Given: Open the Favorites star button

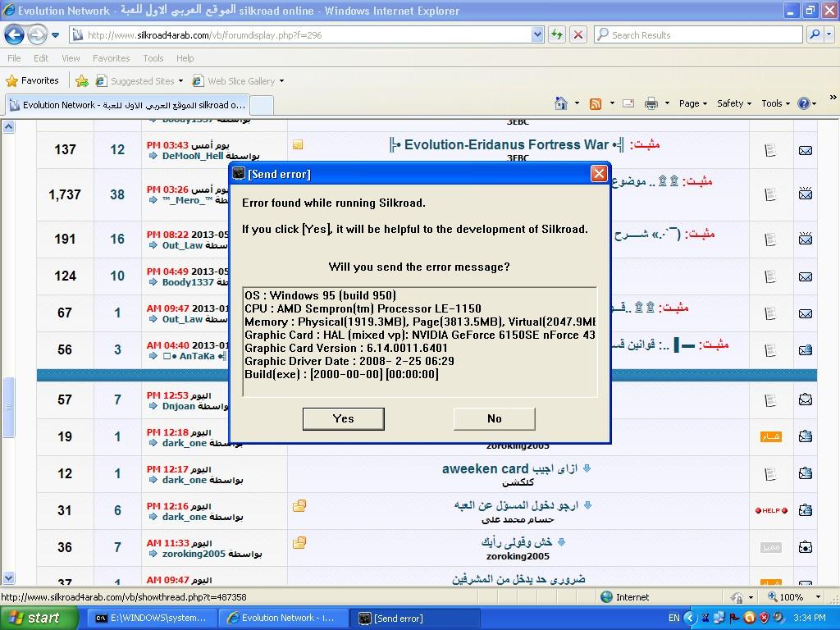Looking at the screenshot, I should (x=32, y=81).
